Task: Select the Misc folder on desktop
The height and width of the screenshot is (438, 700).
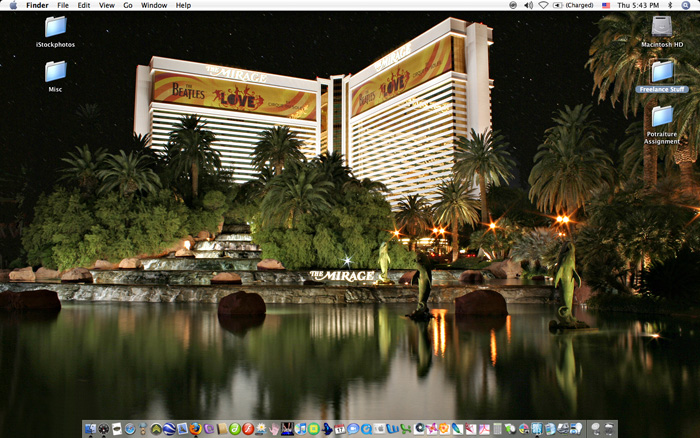Action: pyautogui.click(x=55, y=76)
